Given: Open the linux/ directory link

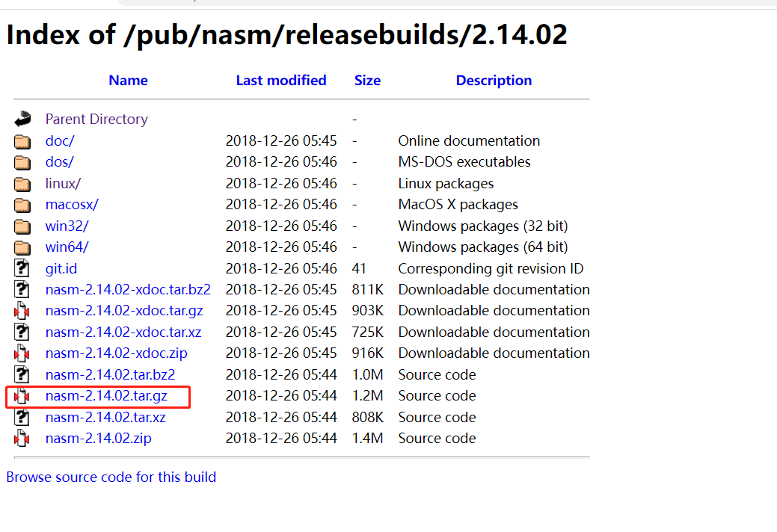Looking at the screenshot, I should (63, 184).
